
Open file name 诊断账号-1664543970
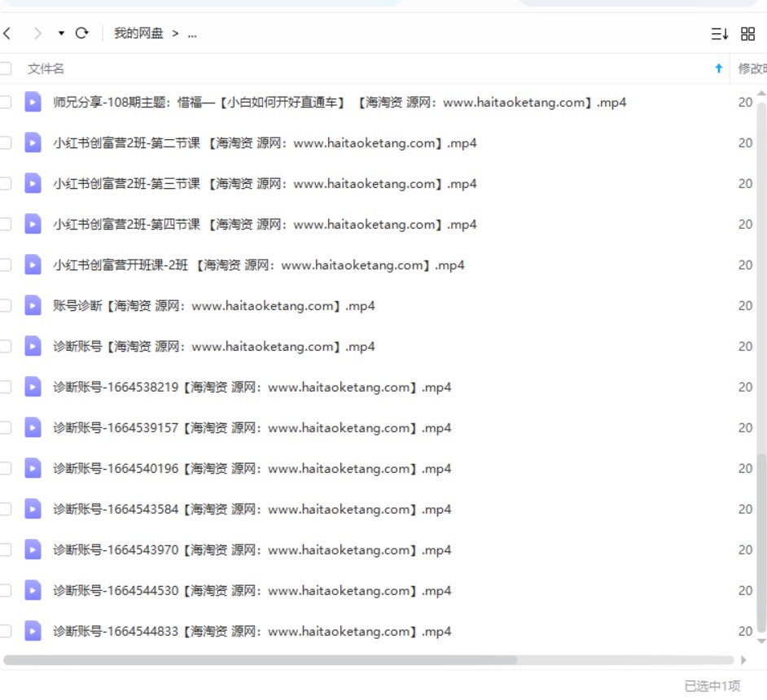click(x=252, y=550)
